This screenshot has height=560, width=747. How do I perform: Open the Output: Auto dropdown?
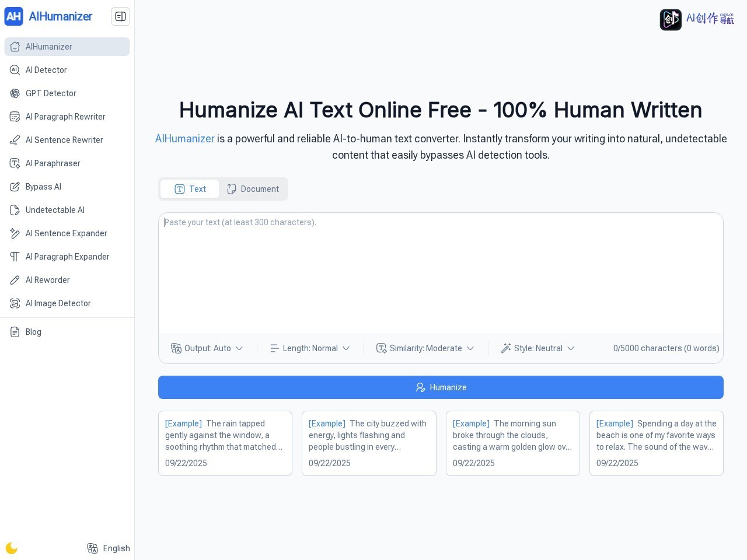(x=207, y=348)
